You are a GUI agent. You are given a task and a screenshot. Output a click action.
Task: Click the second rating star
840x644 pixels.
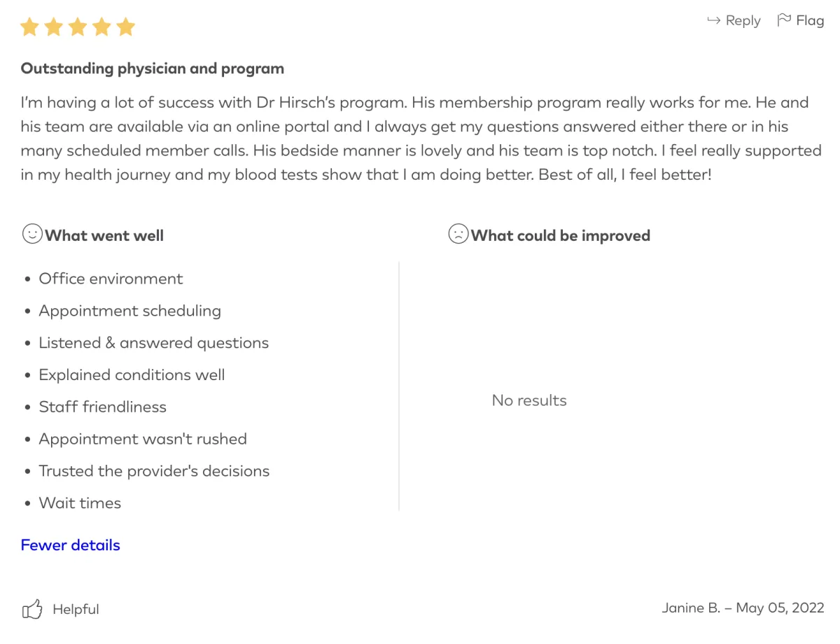coord(54,27)
